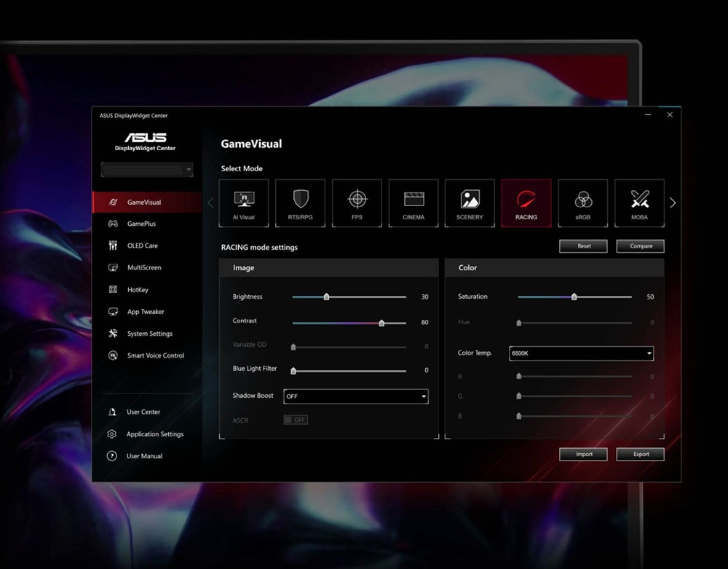The width and height of the screenshot is (728, 569).
Task: Click the Export button
Action: [640, 455]
